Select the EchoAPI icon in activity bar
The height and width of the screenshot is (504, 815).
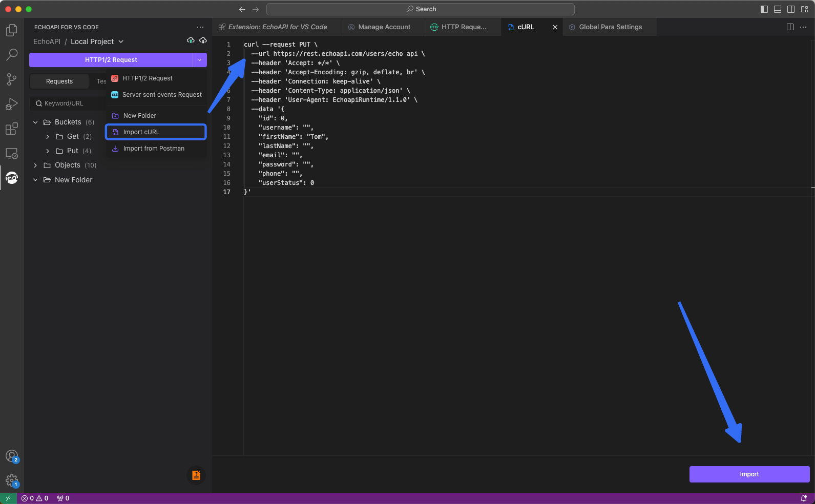[12, 178]
